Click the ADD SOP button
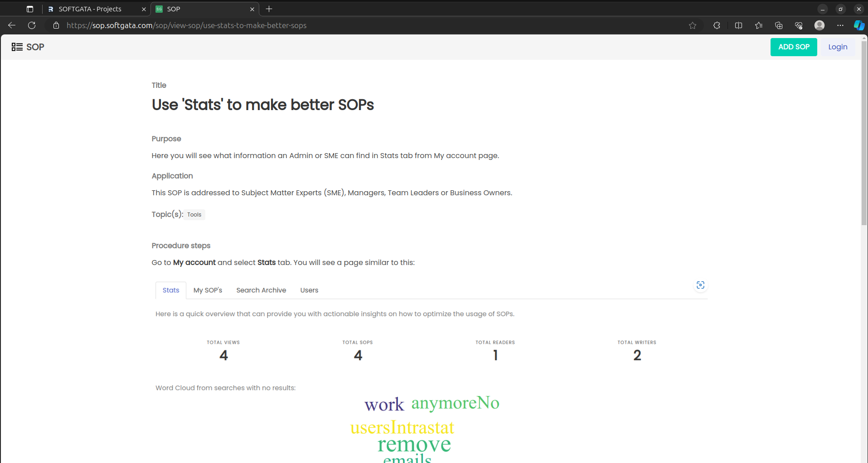The height and width of the screenshot is (463, 868). 793,47
